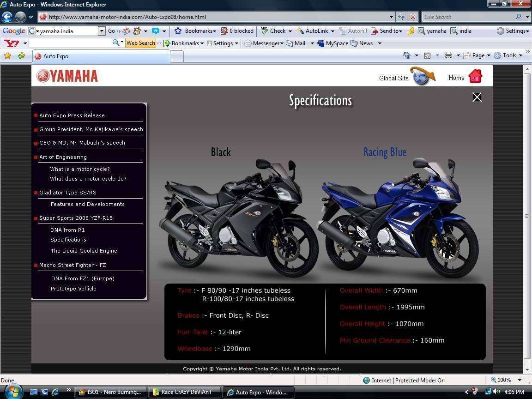Image resolution: width=532 pixels, height=399 pixels.
Task: Open MySpace from Yahoo toolbar
Action: pos(333,43)
